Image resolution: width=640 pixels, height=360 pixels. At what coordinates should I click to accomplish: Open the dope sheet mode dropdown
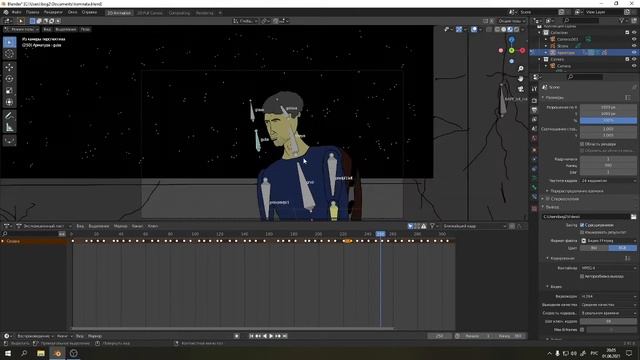(x=44, y=226)
